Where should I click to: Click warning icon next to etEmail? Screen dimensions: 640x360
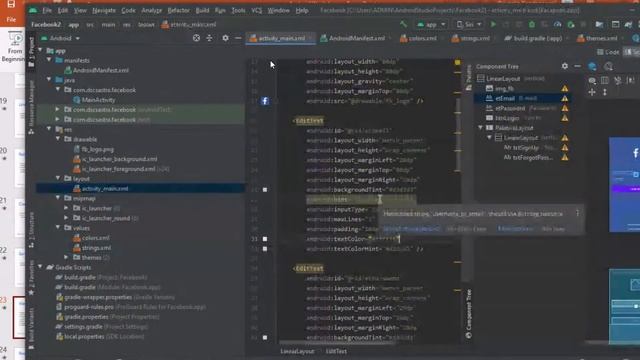(x=564, y=98)
